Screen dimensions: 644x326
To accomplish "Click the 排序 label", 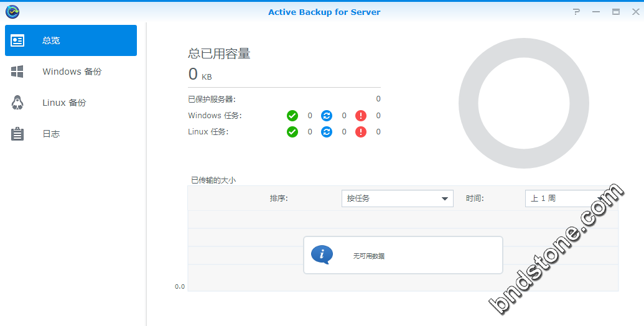I will [x=279, y=198].
